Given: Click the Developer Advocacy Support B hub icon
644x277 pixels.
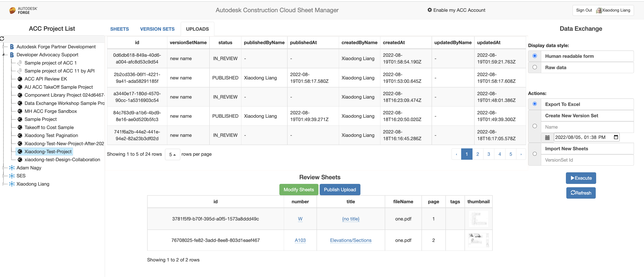Looking at the screenshot, I should [12, 55].
